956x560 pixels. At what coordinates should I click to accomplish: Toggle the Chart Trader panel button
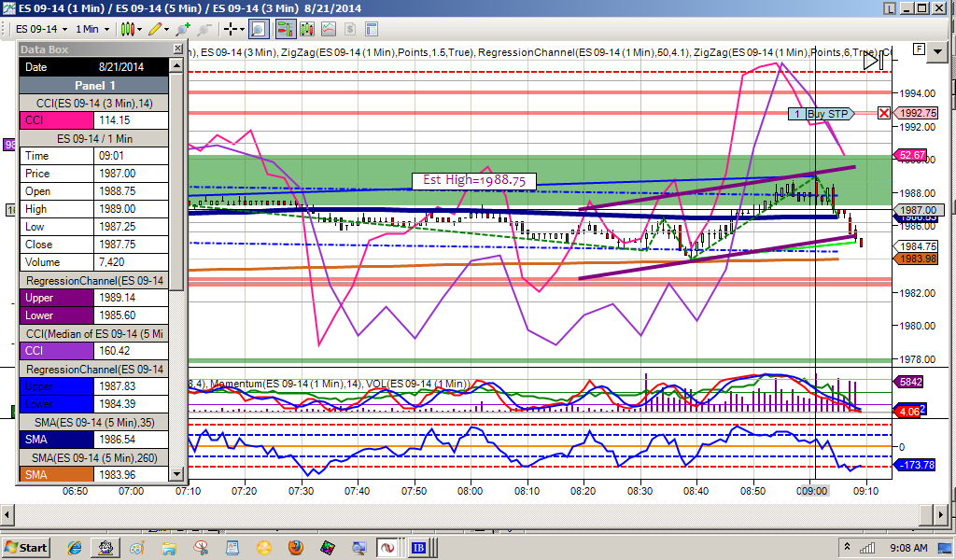[x=285, y=29]
